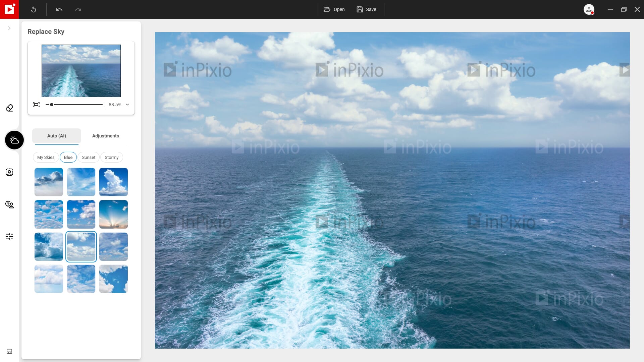644x362 pixels.
Task: Select the portrait cutout tool icon
Action: pyautogui.click(x=9, y=172)
